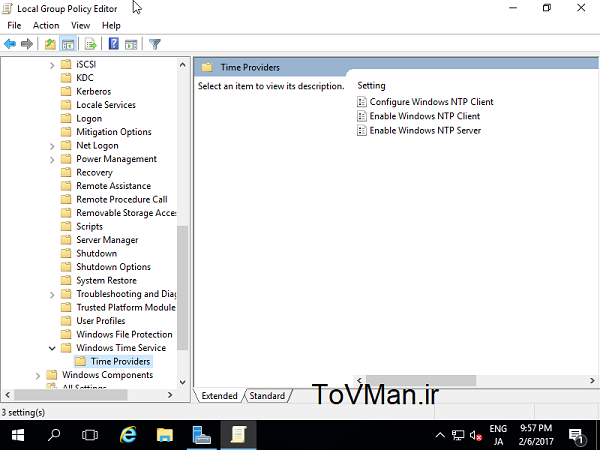Select the Shutdown Options tree item

(113, 267)
